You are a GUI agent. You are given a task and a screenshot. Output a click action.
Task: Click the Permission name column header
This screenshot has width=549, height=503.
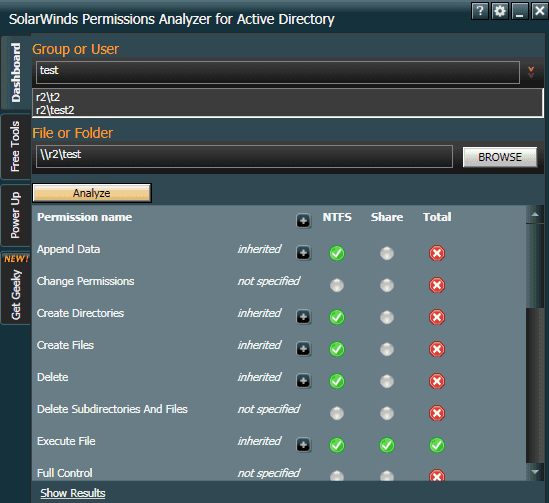tap(85, 217)
